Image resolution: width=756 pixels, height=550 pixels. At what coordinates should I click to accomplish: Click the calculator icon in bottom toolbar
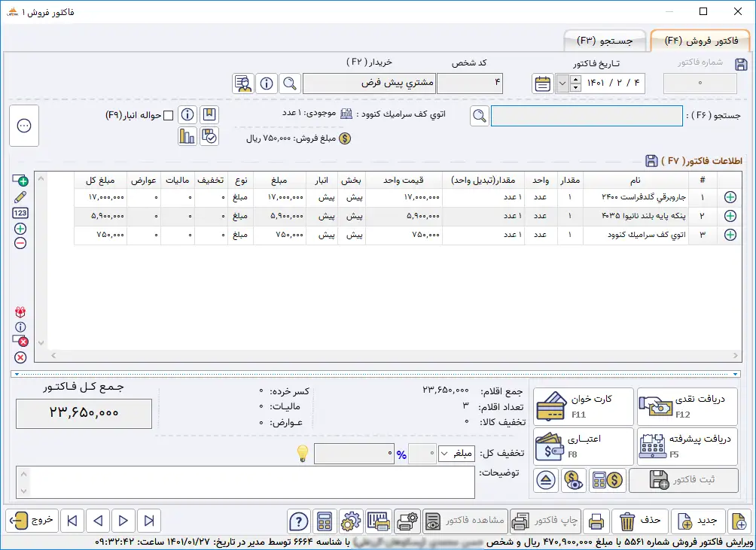pos(325,521)
